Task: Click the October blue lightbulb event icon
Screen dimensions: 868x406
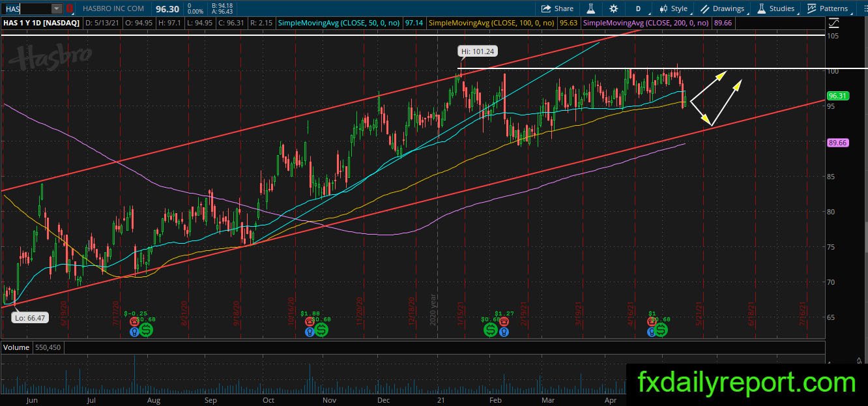Action: 309,331
